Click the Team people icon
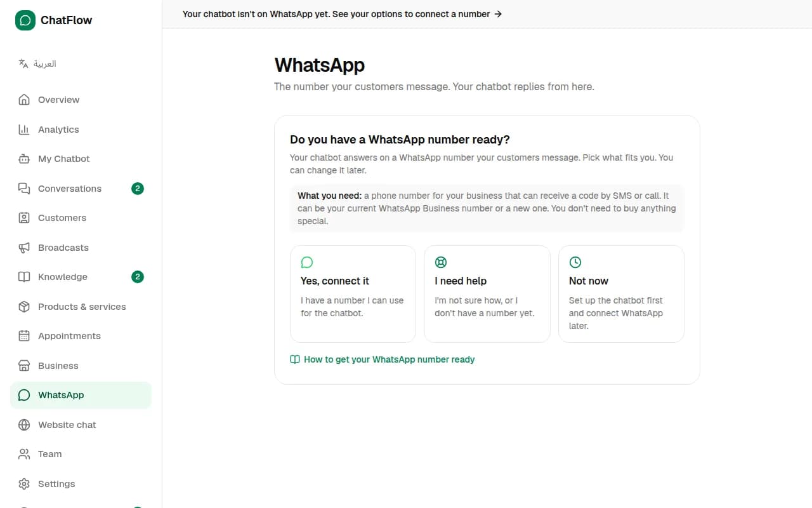This screenshot has height=508, width=812. [x=24, y=454]
